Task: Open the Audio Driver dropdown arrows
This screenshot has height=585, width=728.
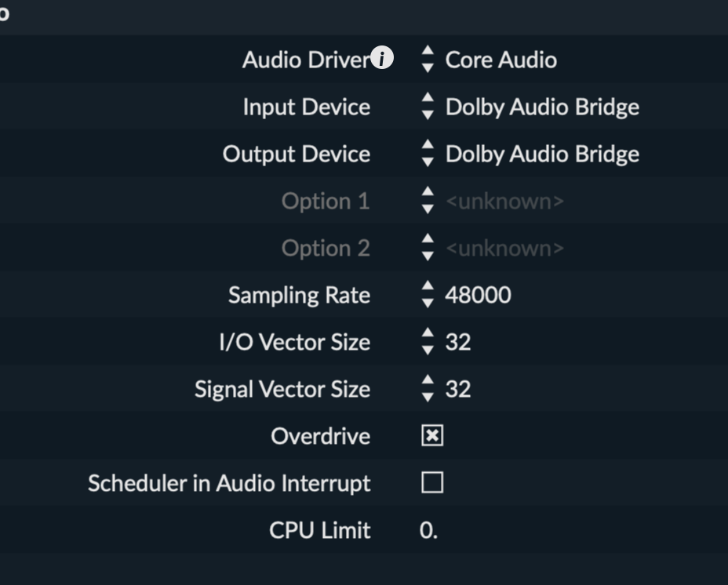Action: [x=428, y=59]
